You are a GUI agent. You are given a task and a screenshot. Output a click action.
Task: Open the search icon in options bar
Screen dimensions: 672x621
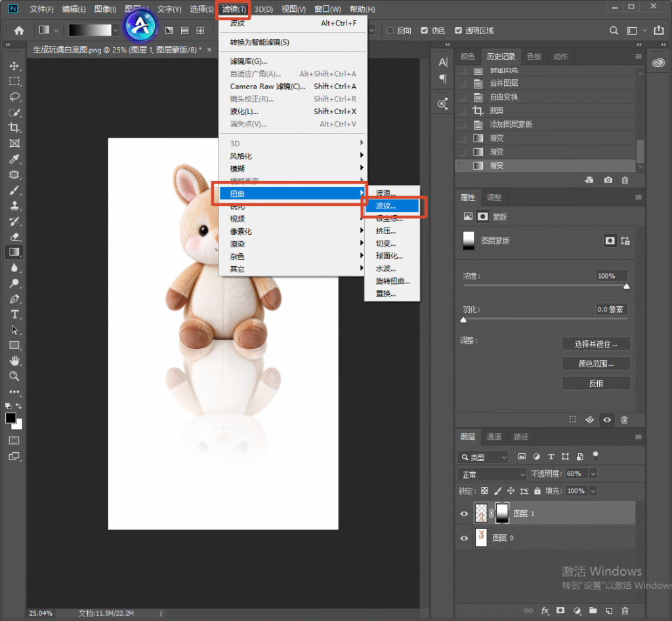(x=614, y=30)
